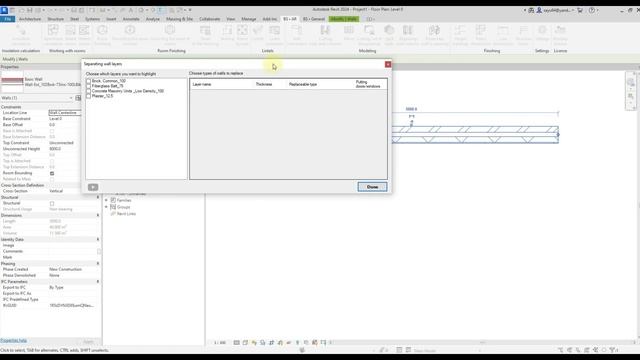640x360 pixels.
Task: Click the Layer name column header
Action: click(x=202, y=84)
